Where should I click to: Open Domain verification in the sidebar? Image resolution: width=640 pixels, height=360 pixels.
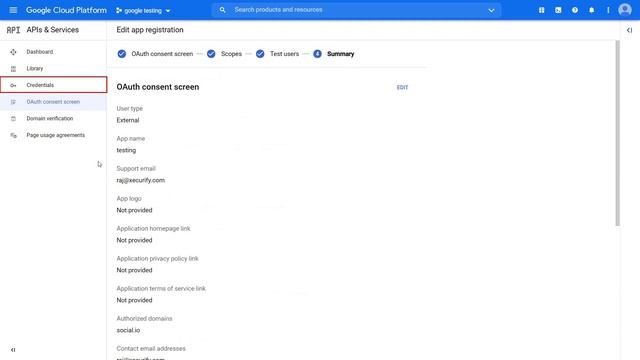pos(53,118)
